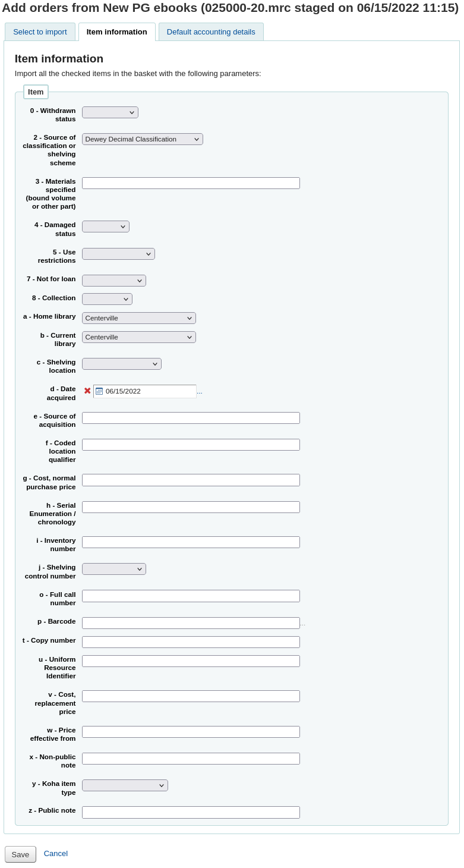
Task: Expand the Collection dropdown
Action: pos(107,298)
